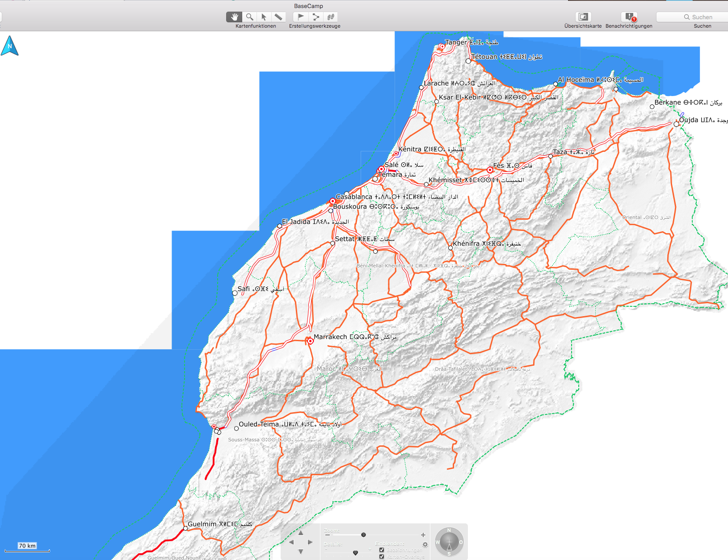Click the Fès city label
This screenshot has width=728, height=560.
pos(513,165)
